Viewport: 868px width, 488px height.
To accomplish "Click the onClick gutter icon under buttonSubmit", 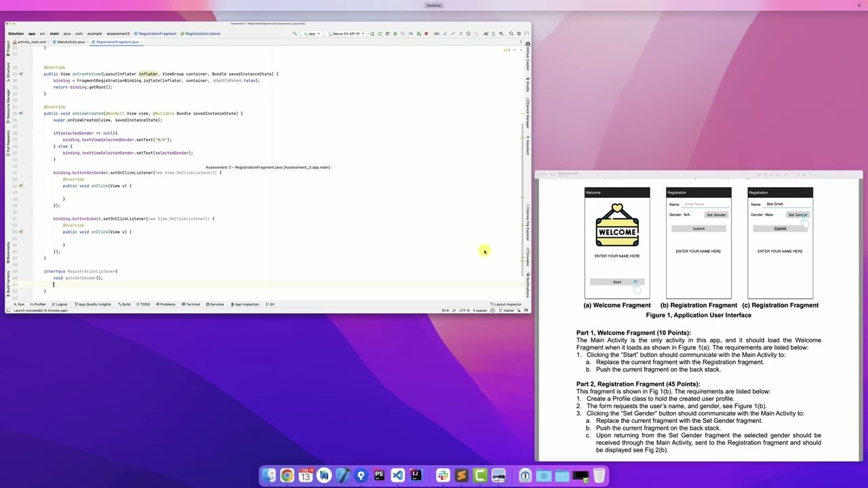I will pos(21,232).
